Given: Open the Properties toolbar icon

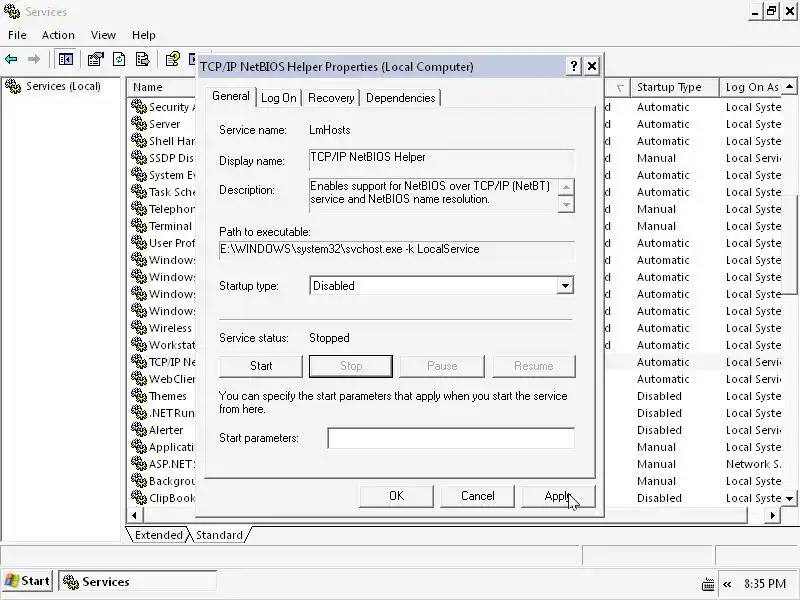Looking at the screenshot, I should pos(95,59).
